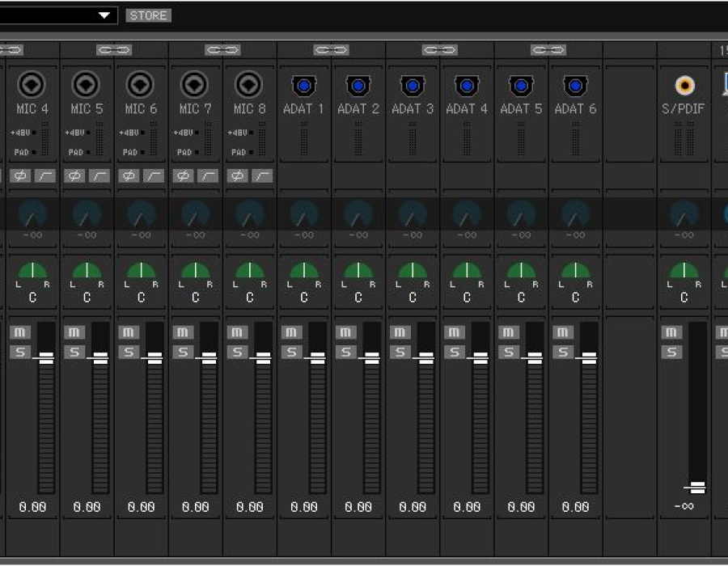
Task: Invert phase on MIC 8 channel
Action: (237, 175)
